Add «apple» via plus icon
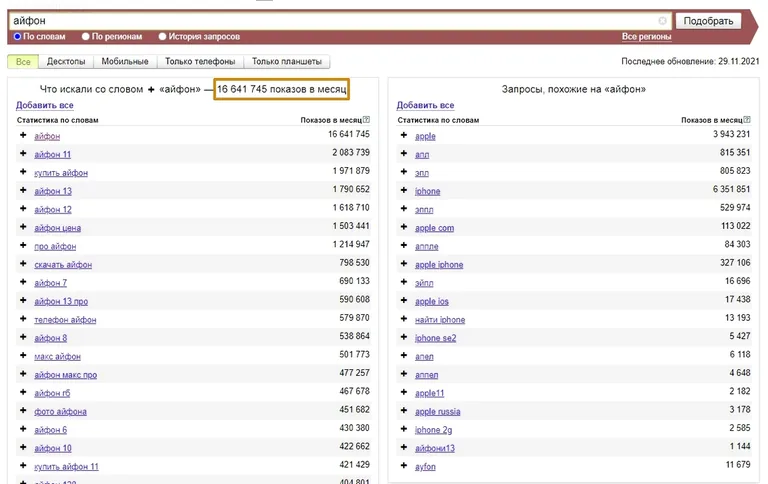Screen dimensions: 768x484 (404, 135)
